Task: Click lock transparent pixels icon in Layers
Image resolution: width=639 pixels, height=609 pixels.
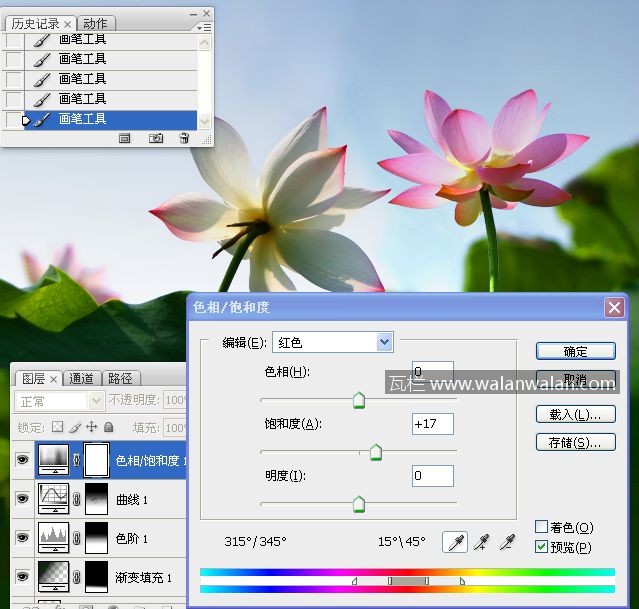Action: point(57,427)
